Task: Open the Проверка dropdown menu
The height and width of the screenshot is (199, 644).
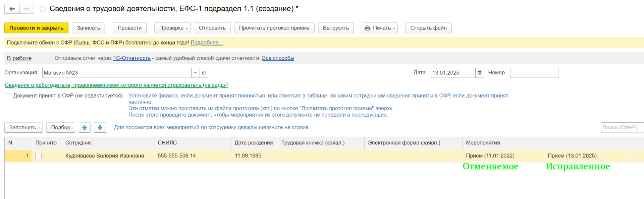Action: click(172, 28)
